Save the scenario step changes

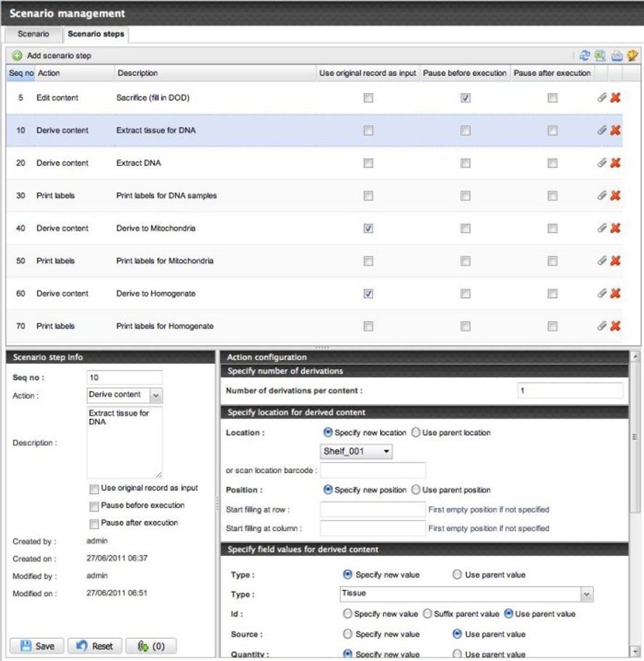point(36,645)
